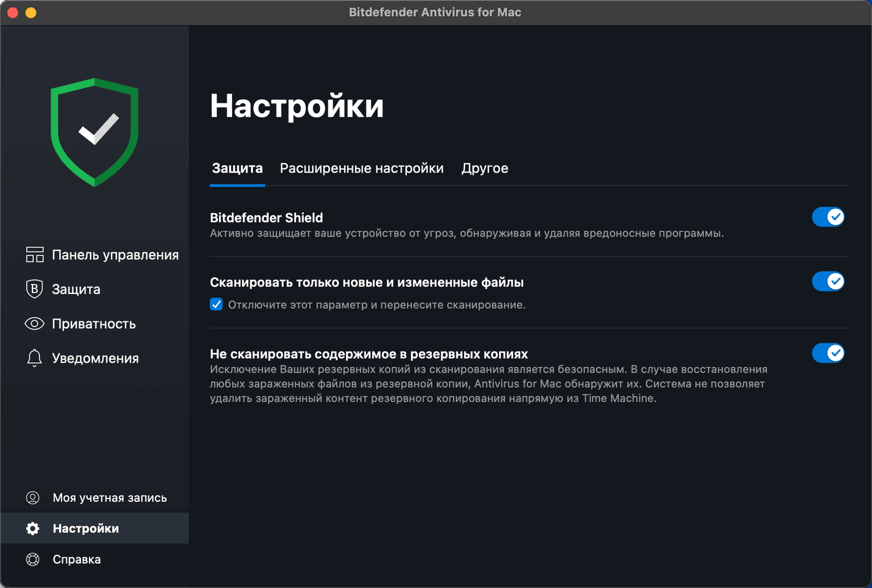Click the Отключите этот параметр label text
This screenshot has width=872, height=588.
coord(377,305)
